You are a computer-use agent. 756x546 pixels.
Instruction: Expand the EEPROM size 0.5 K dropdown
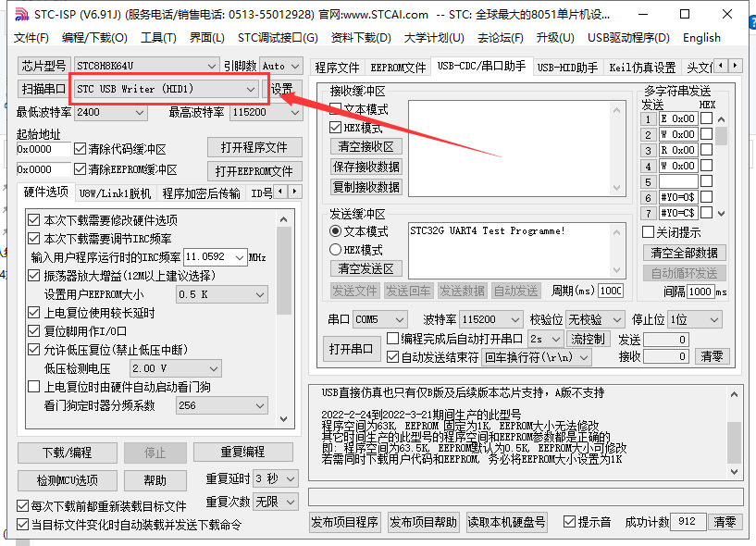pos(260,294)
